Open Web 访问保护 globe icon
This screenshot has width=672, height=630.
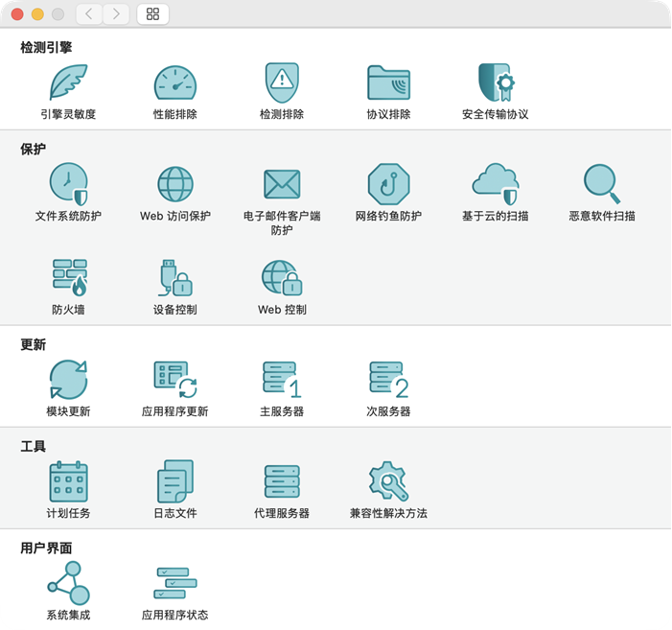point(175,184)
